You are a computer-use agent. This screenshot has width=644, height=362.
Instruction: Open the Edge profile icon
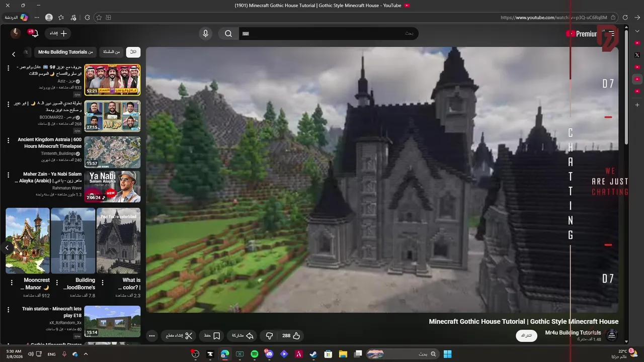(x=49, y=18)
